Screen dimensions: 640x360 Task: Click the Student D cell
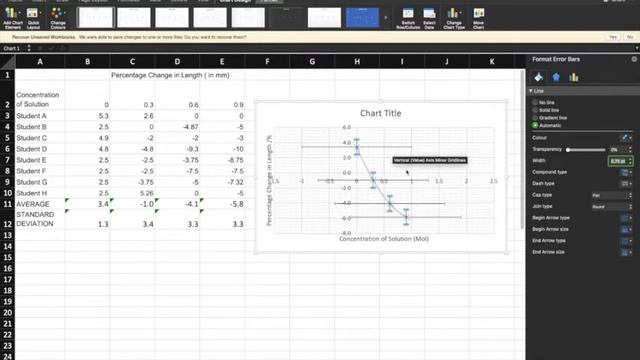tap(40, 149)
